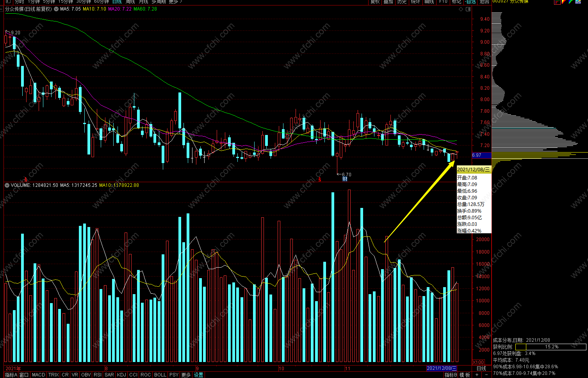The width and height of the screenshot is (588, 378).
Task: Switch to 15分钟 period
Action: (66, 2)
